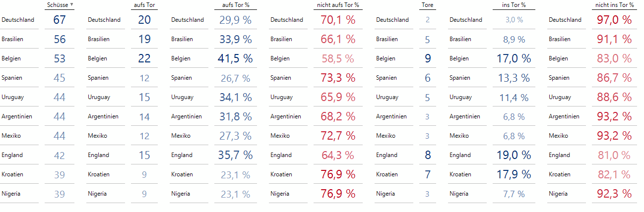Select the 41,5 % Belgien cell
Screen dimensions: 644x212
[235, 58]
